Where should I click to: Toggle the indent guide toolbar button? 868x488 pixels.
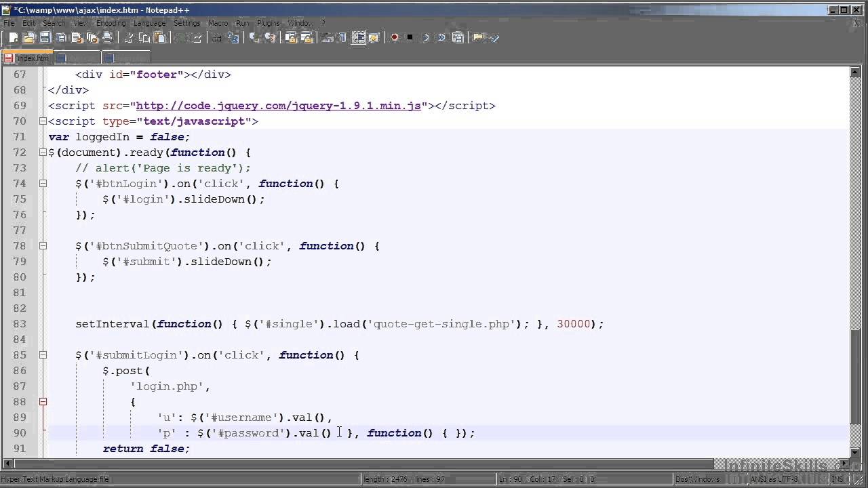[x=359, y=38]
